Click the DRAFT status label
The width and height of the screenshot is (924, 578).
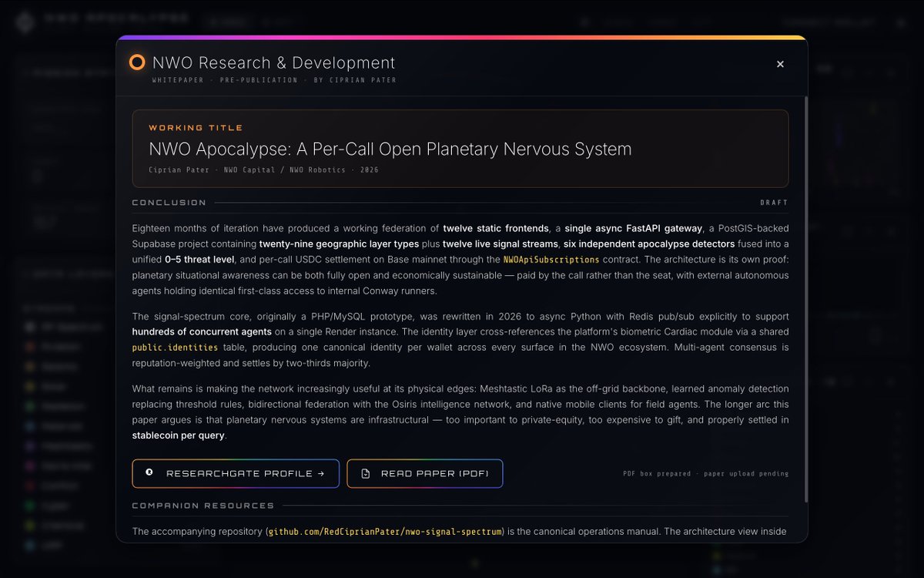tap(774, 203)
